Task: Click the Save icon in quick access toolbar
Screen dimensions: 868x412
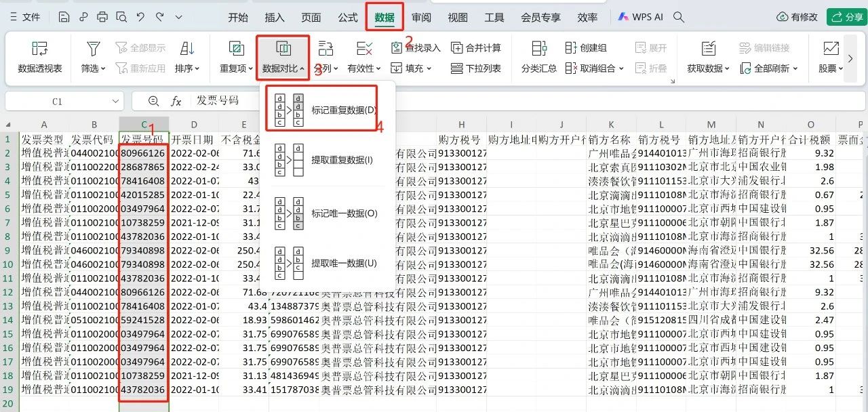Action: click(64, 17)
